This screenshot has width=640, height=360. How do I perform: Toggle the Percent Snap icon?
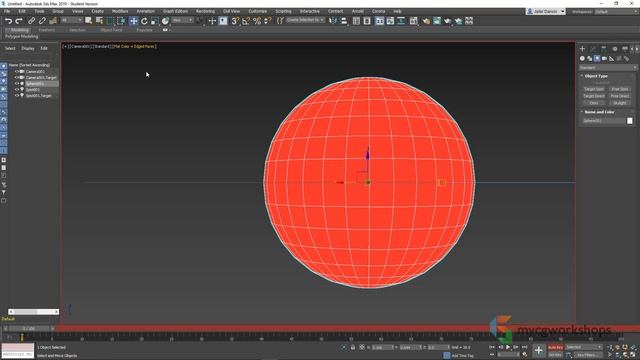pyautogui.click(x=257, y=21)
